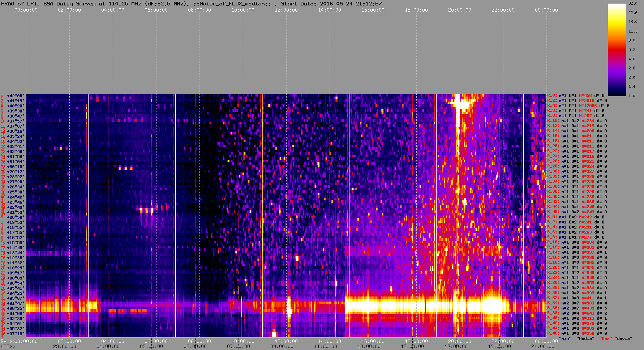
Task: Click declination label +00°25'
Action: tap(16, 308)
